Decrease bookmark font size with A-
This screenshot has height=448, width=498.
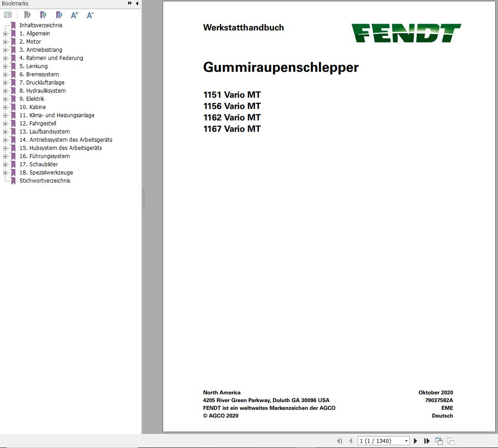(90, 15)
